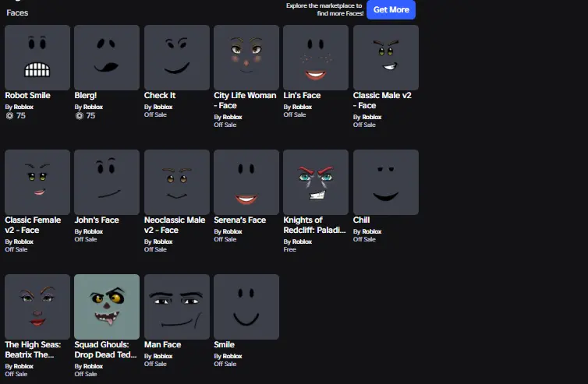
Task: Open the Man Face title link
Action: 162,345
